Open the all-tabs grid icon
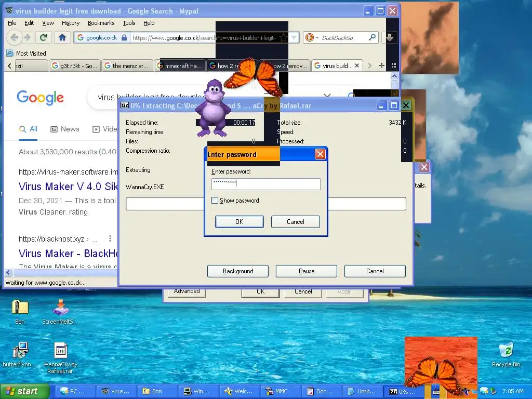Image resolution: width=532 pixels, height=399 pixels. (x=394, y=65)
